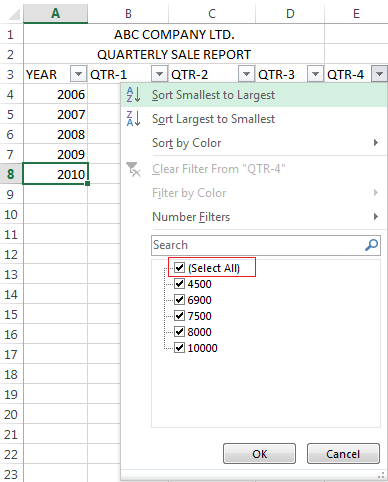Click the select-all corner triangle of sheet
The width and height of the screenshot is (388, 482).
(x=14, y=14)
